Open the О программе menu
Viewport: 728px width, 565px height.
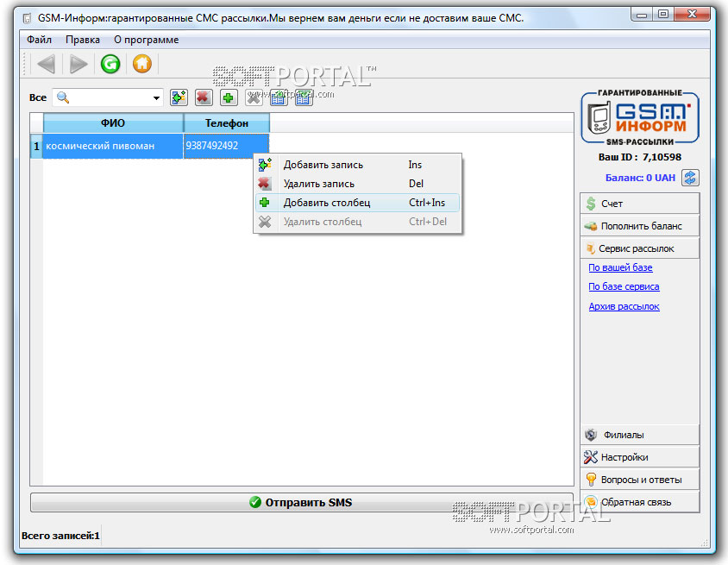click(147, 40)
